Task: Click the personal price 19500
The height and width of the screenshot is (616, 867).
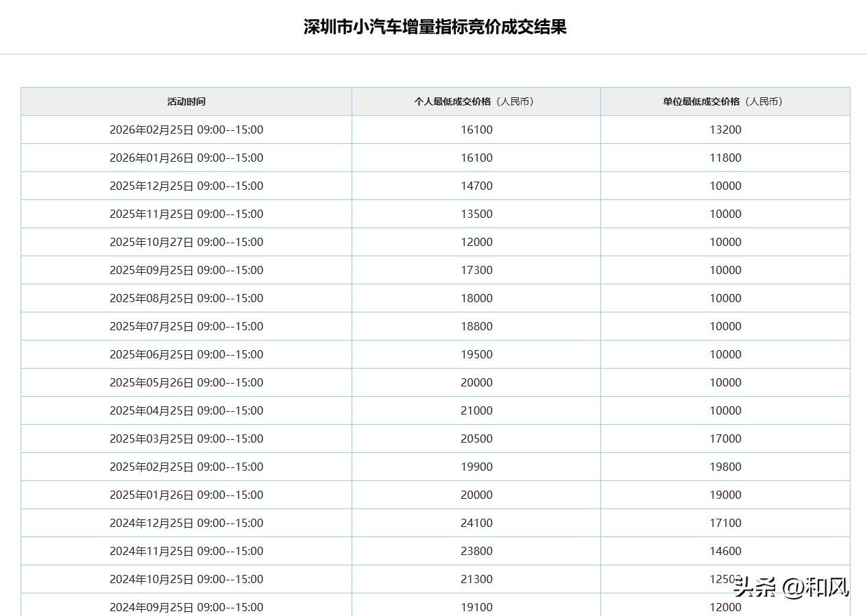Action: click(x=476, y=354)
